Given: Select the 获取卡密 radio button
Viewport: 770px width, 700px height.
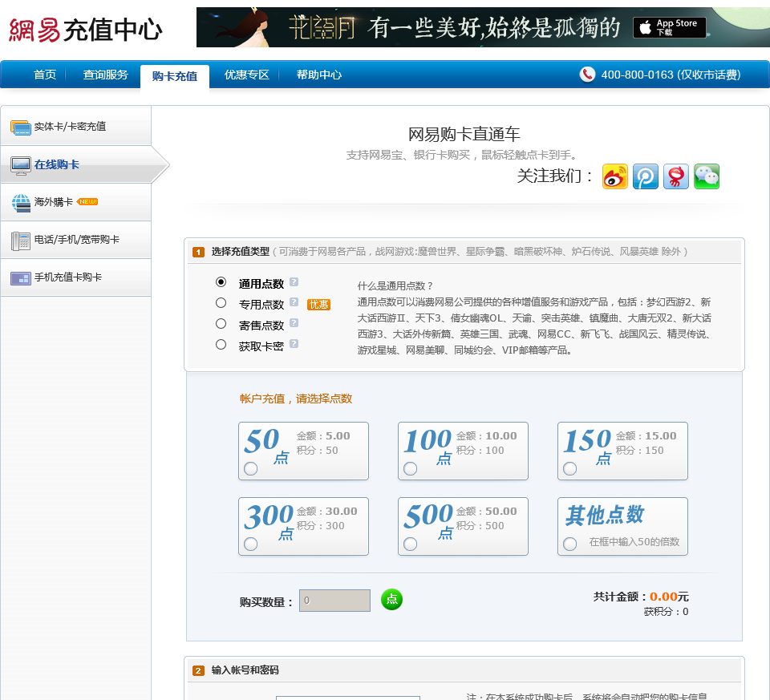Looking at the screenshot, I should (221, 345).
